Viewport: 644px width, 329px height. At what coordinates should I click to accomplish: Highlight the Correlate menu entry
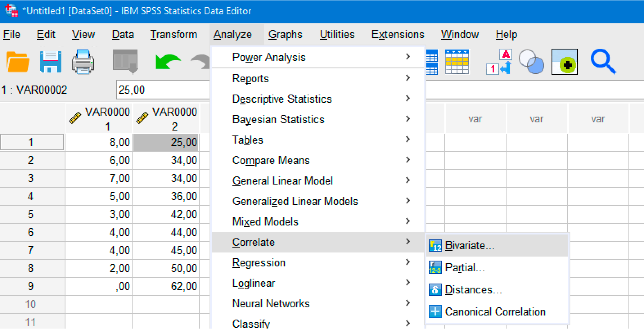click(x=318, y=242)
